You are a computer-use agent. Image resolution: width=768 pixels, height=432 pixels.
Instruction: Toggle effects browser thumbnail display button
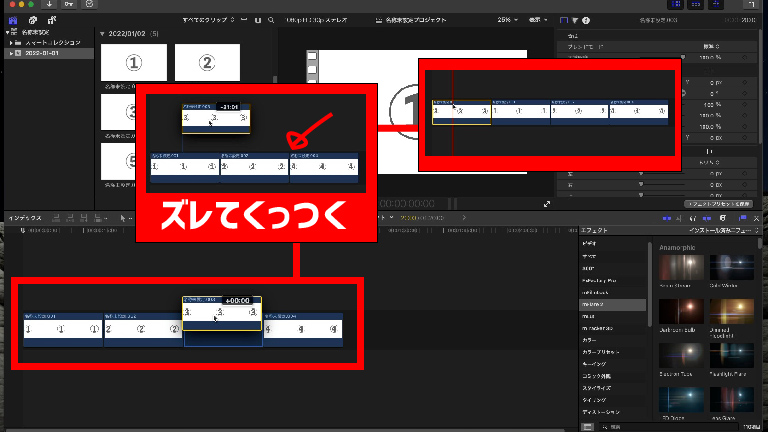point(587,427)
